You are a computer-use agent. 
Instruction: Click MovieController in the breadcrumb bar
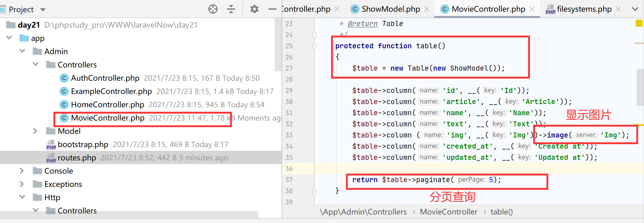click(449, 212)
